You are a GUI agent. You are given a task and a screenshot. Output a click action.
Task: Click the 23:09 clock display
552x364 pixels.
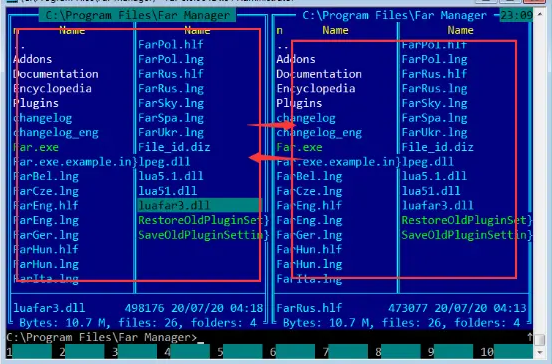516,15
